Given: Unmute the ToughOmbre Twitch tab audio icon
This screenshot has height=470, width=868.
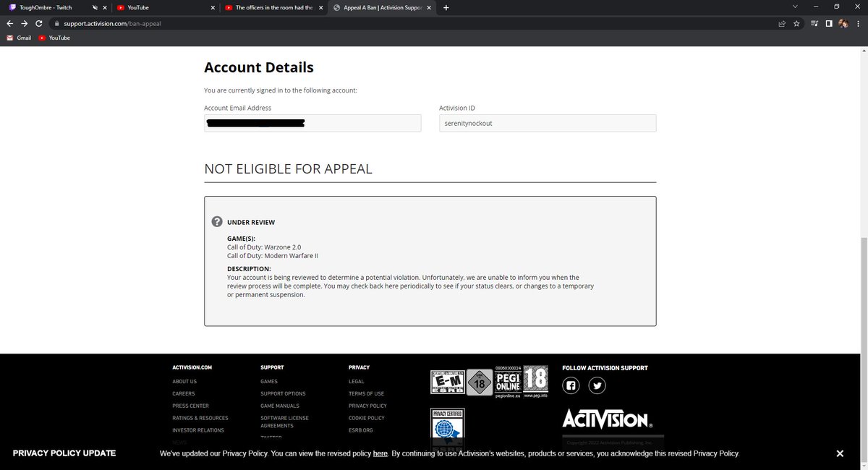Looking at the screenshot, I should 95,7.
